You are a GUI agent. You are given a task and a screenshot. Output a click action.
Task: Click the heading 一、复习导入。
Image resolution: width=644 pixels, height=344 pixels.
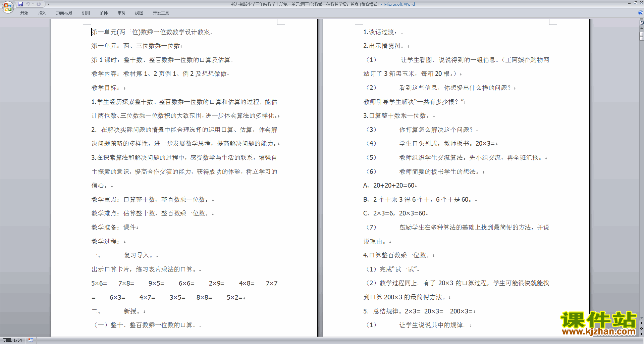point(123,255)
